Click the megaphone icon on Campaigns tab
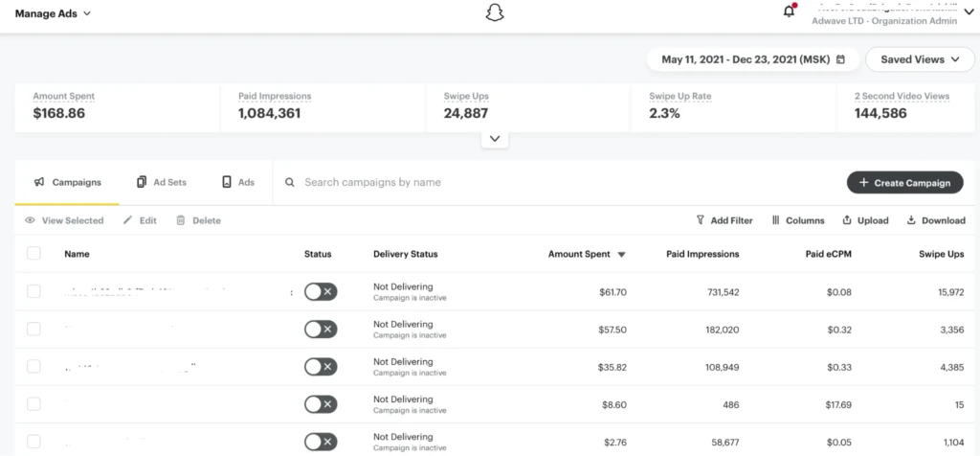This screenshot has height=456, width=980. pyautogui.click(x=39, y=182)
